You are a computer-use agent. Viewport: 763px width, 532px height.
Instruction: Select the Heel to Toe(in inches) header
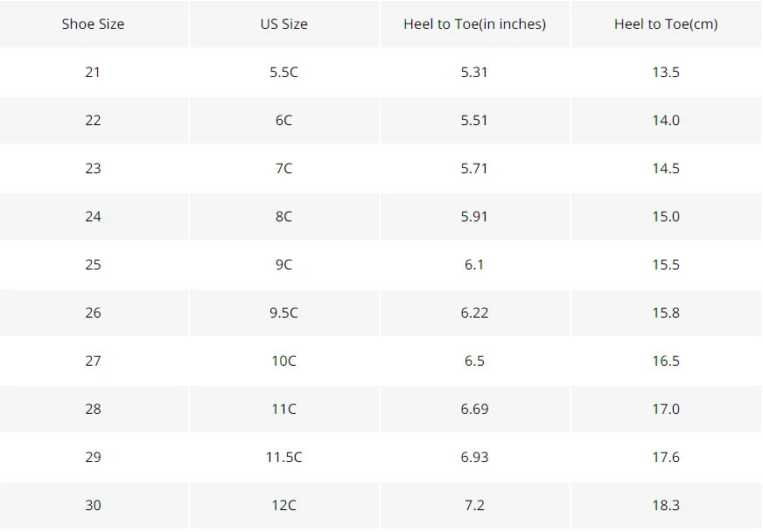[x=474, y=24]
